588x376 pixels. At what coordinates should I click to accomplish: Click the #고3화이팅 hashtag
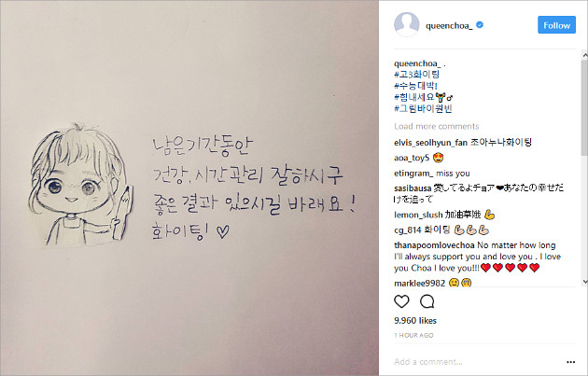pos(416,75)
